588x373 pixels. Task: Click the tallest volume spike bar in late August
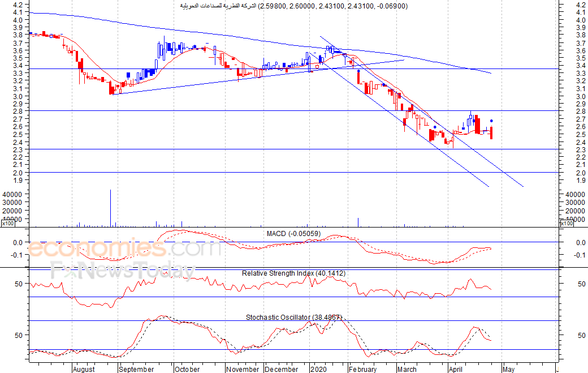click(x=110, y=208)
